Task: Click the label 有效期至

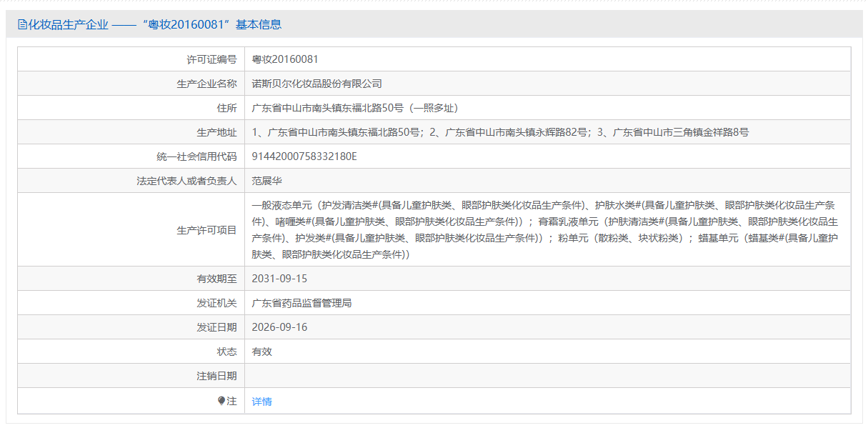Action: tap(217, 279)
